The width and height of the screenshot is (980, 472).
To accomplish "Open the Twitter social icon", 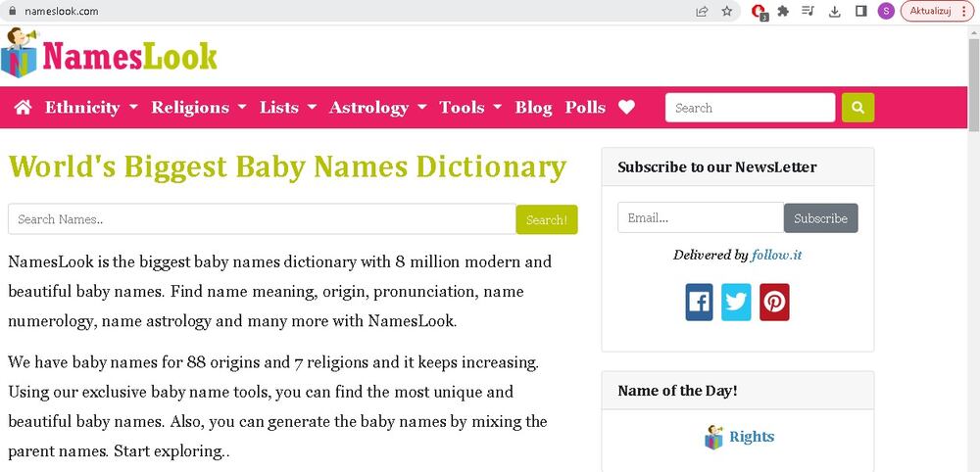I will tap(736, 303).
